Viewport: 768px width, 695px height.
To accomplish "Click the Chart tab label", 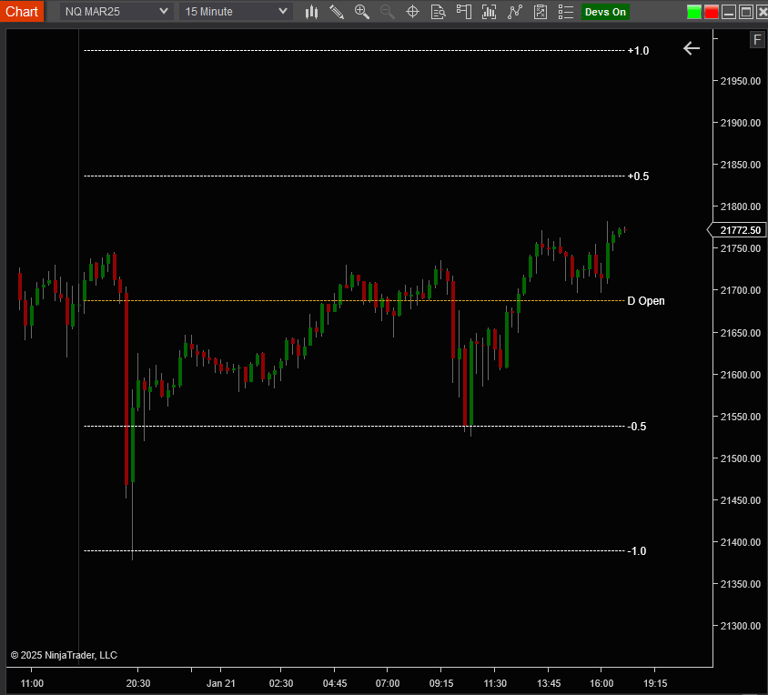I will point(22,11).
